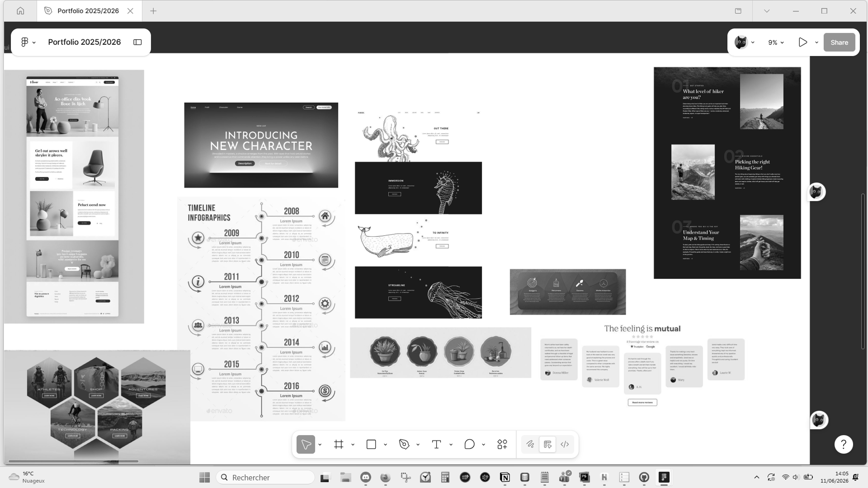Click the Description button in New Character design

click(245, 164)
